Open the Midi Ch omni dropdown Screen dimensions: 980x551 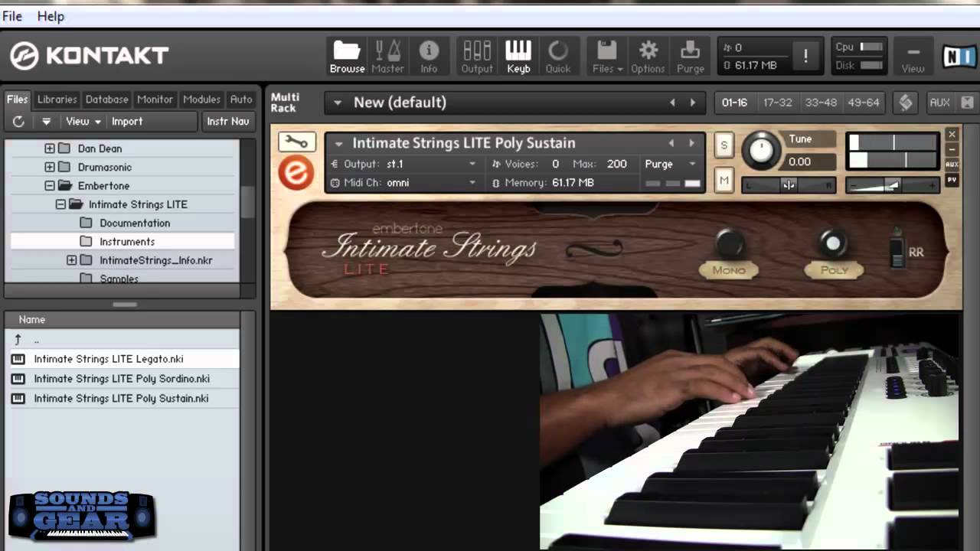(404, 183)
